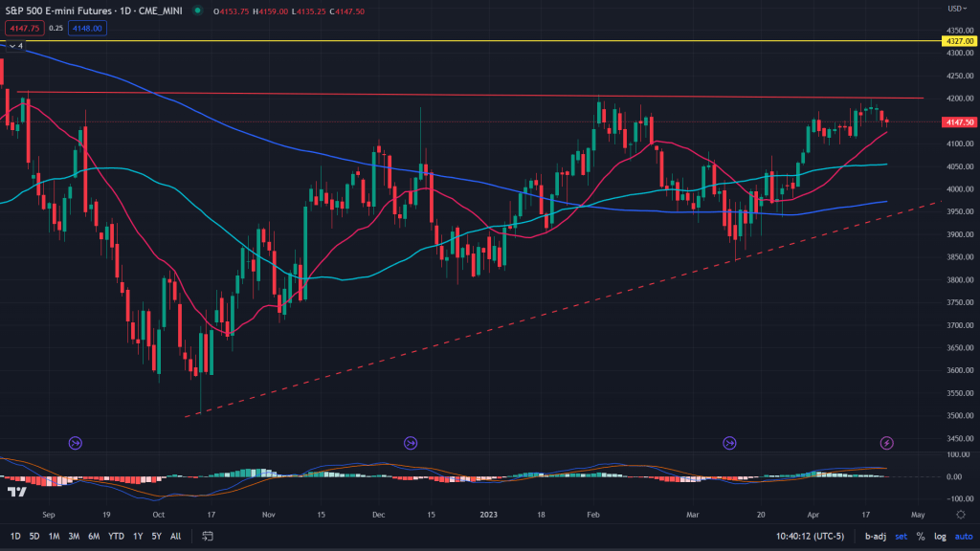Click the March contract rollover marker icon

(x=730, y=442)
